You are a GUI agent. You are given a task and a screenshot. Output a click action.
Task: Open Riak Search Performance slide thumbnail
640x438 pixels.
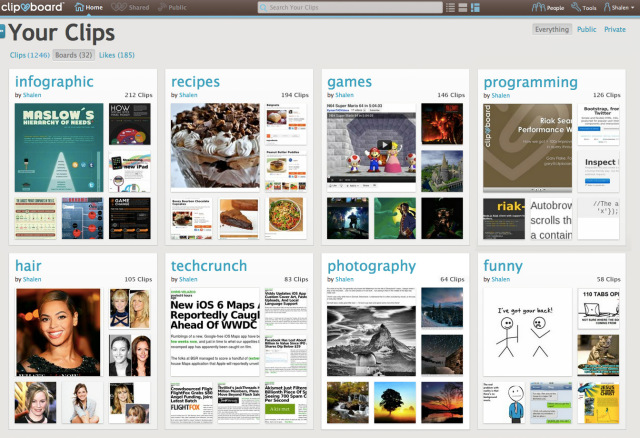tap(527, 148)
